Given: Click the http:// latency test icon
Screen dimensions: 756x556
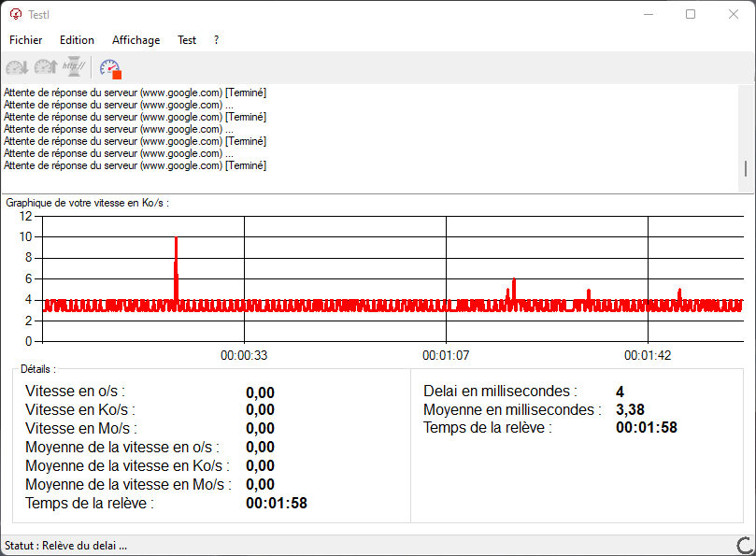Looking at the screenshot, I should (x=74, y=67).
